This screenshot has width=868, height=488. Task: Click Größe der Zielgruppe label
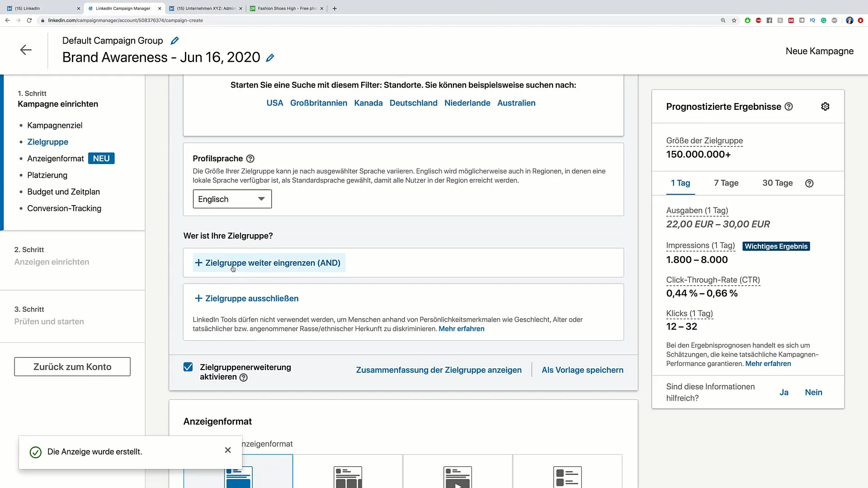click(704, 141)
